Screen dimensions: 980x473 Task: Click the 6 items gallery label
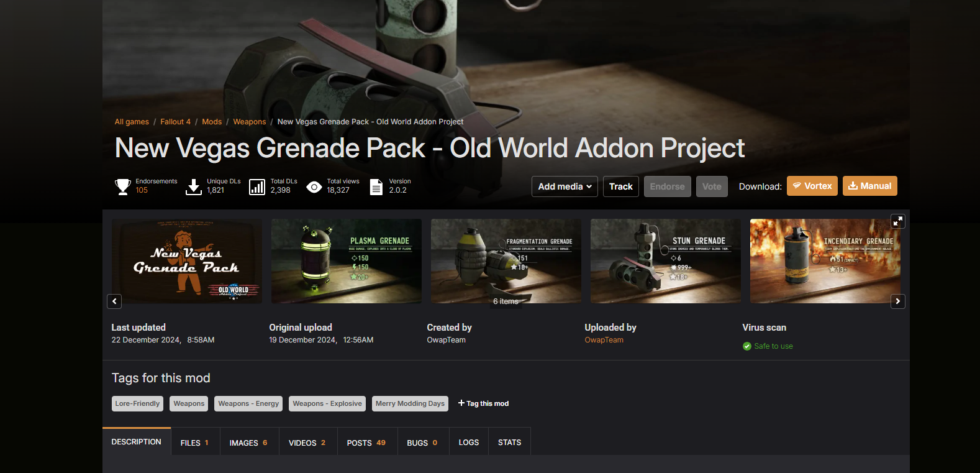[506, 301]
